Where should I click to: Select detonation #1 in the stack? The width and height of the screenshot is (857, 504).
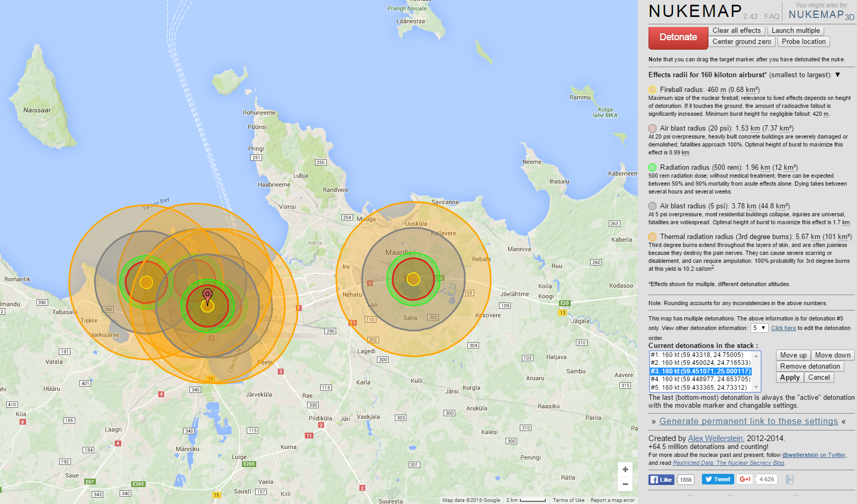701,355
